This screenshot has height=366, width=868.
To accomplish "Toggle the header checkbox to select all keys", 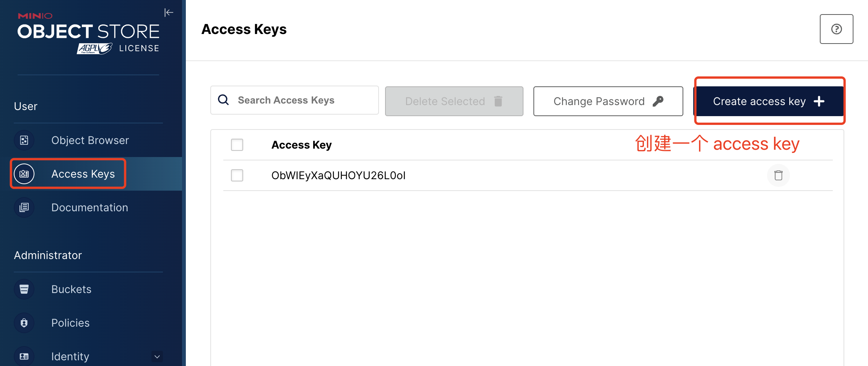I will pos(237,145).
